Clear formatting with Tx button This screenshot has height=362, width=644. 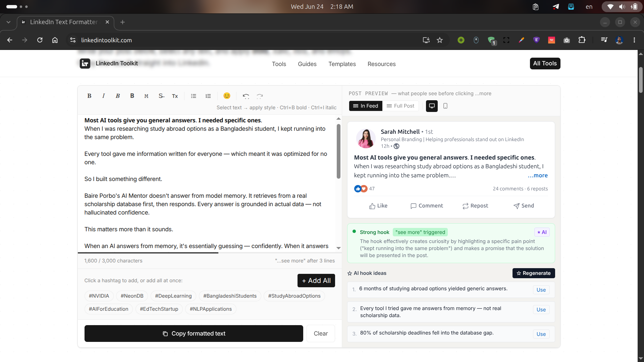[175, 96]
